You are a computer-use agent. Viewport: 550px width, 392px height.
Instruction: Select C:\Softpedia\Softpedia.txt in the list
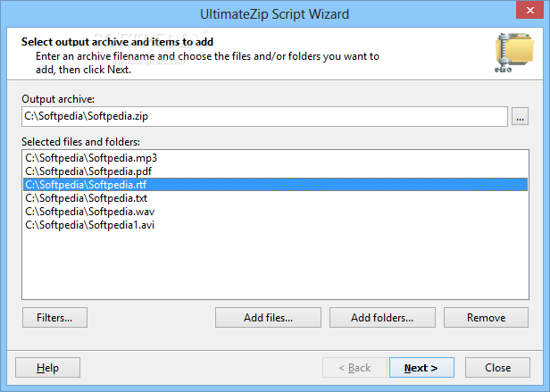[275, 198]
